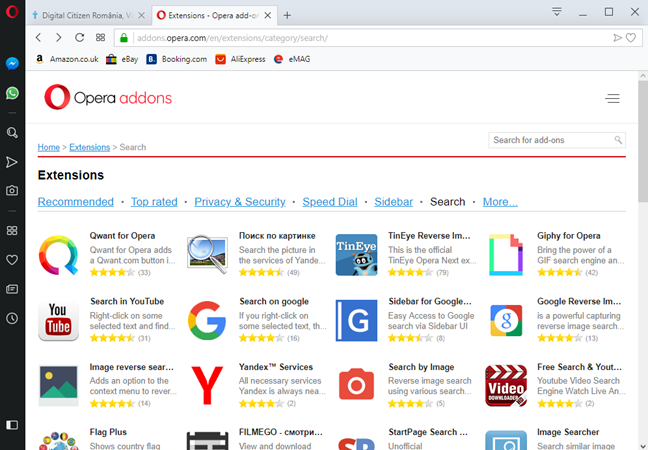Click the page vertical scrollbar thumb

[643, 142]
